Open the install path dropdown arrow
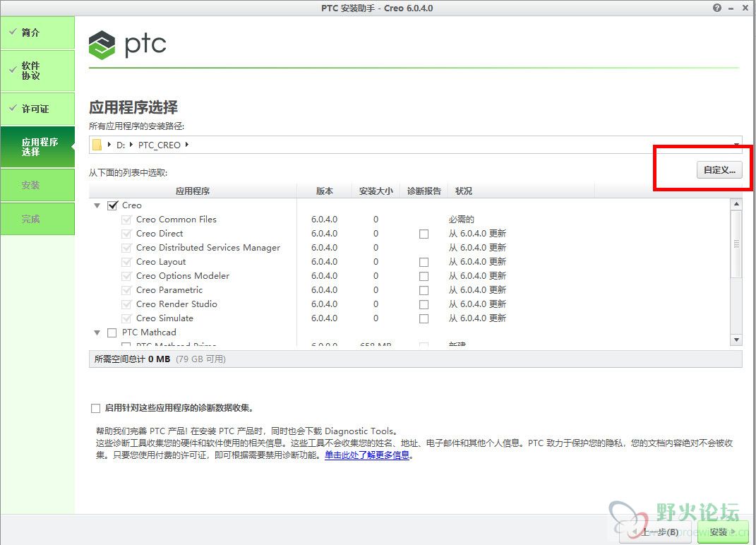 736,145
